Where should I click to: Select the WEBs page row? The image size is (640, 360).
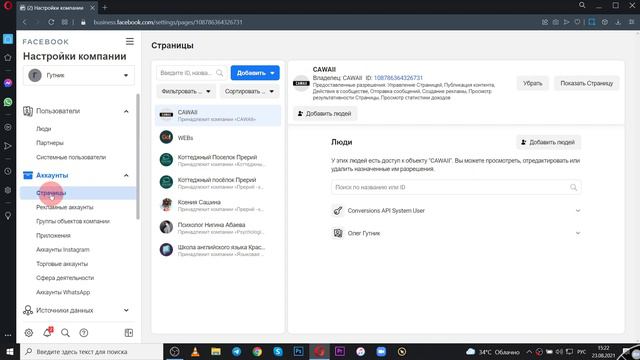point(218,138)
